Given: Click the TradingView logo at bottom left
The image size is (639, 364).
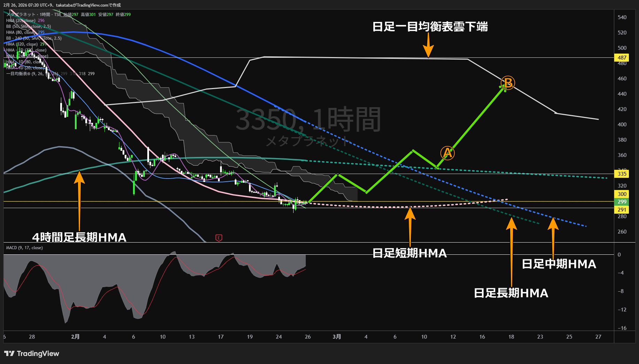Looking at the screenshot, I should point(32,354).
